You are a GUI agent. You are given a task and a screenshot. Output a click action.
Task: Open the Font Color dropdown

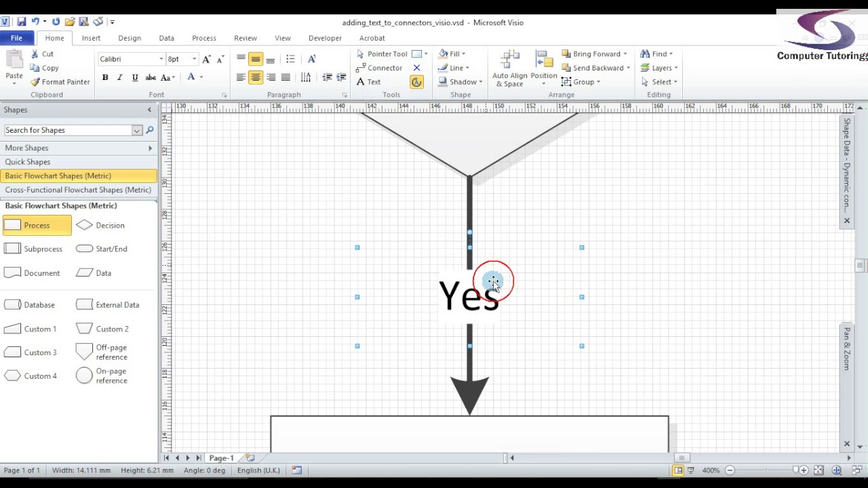(201, 77)
